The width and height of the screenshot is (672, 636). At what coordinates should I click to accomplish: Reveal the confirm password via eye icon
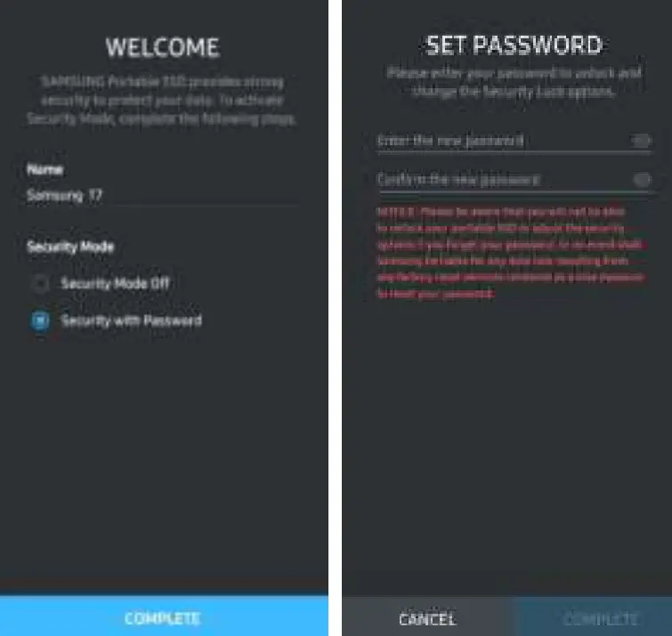[x=642, y=180]
